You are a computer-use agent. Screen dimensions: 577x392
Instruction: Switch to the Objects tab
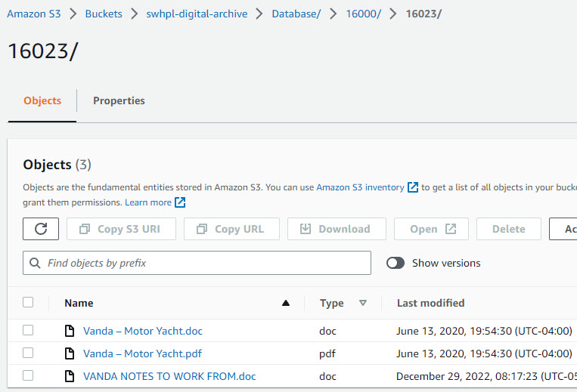(x=42, y=100)
